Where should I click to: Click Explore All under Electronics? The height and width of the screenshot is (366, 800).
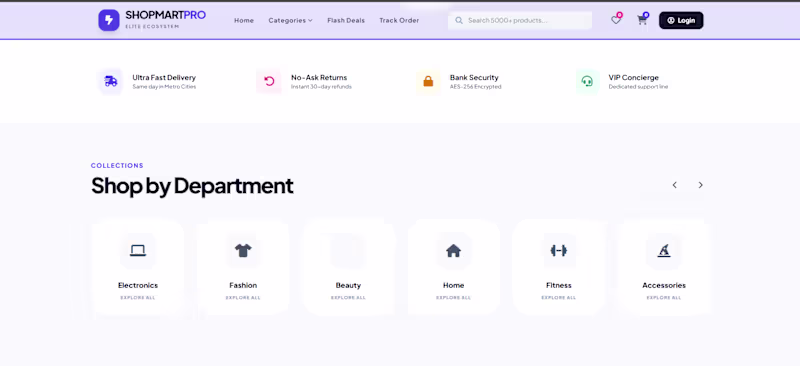tap(138, 298)
